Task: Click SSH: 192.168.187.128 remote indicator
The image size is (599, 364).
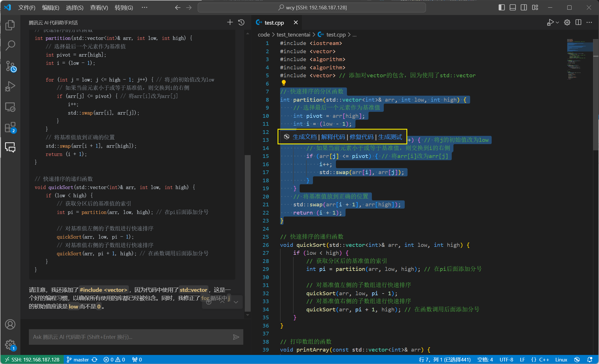Action: tap(32, 359)
